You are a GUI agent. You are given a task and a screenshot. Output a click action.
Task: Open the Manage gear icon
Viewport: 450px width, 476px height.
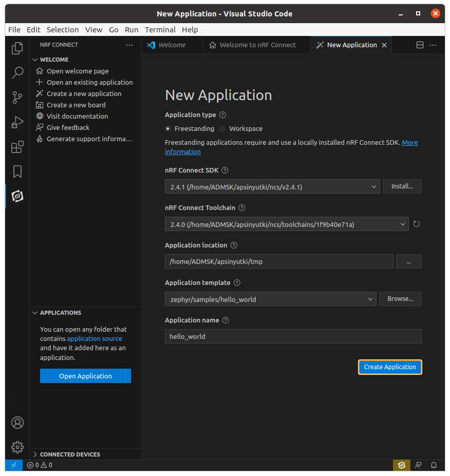[17, 447]
